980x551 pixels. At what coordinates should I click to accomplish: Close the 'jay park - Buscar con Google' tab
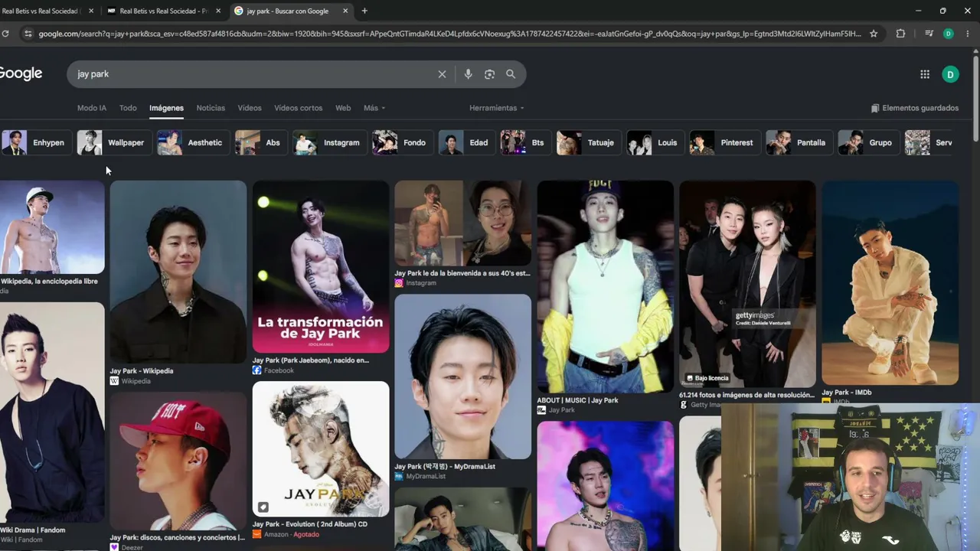[345, 11]
